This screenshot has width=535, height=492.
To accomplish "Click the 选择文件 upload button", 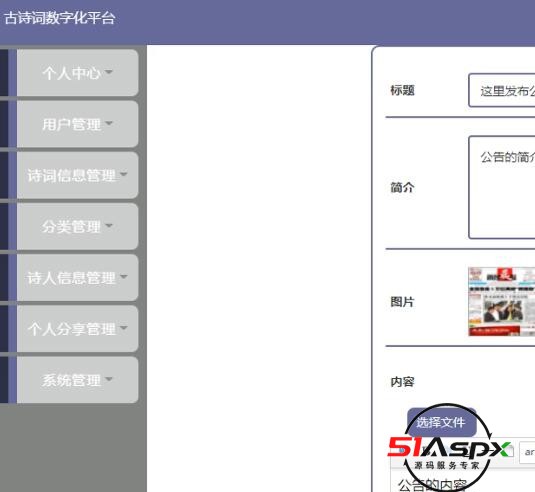I will tap(442, 423).
